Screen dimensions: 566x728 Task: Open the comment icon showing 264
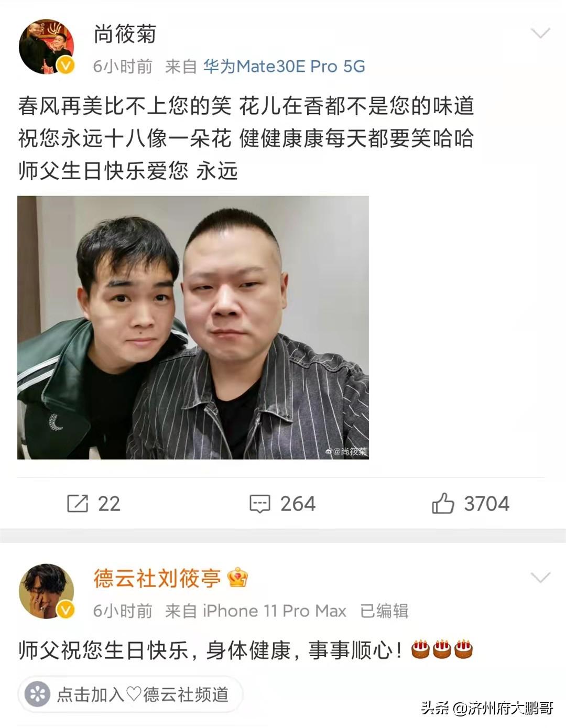tap(259, 504)
